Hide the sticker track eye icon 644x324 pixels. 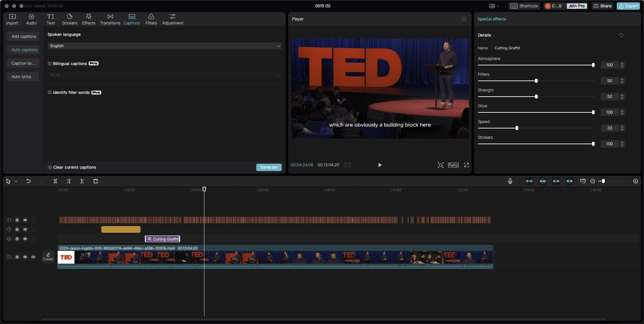[25, 229]
